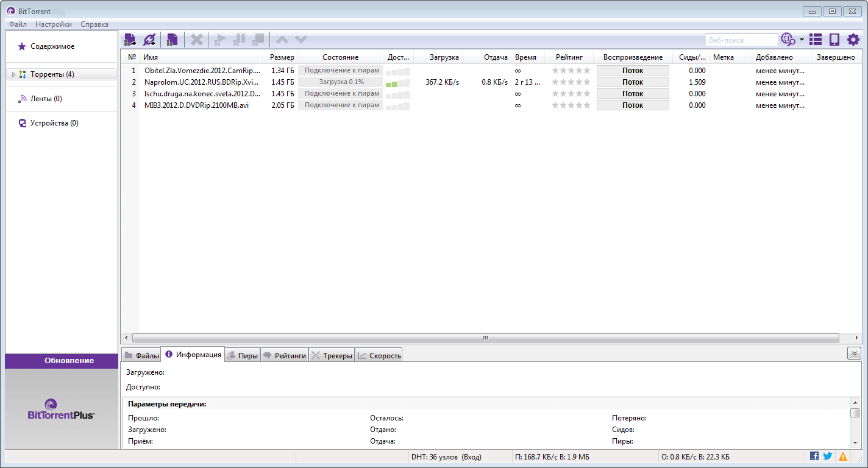Expand the Торренты (4) tree node
Image resolution: width=868 pixels, height=468 pixels.
13,74
